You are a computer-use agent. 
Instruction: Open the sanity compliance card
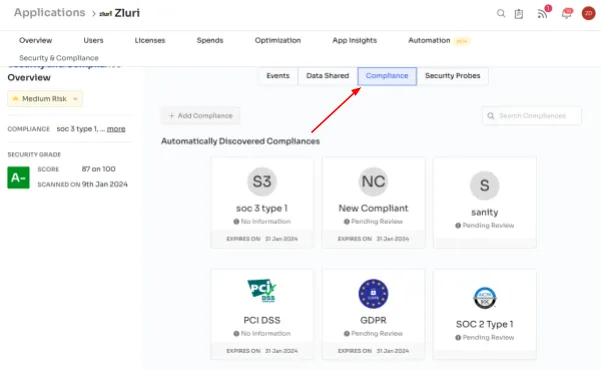(484, 202)
